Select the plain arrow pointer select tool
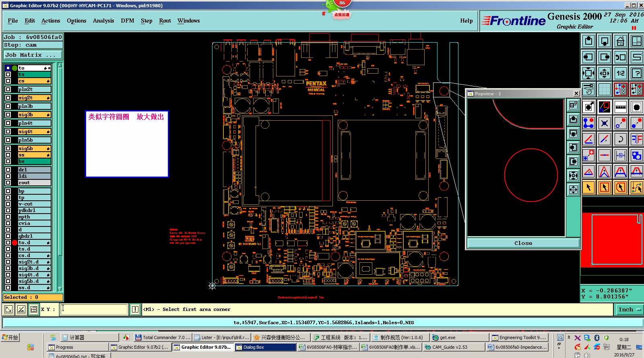Screen dimensions: 644x358 pos(588,187)
